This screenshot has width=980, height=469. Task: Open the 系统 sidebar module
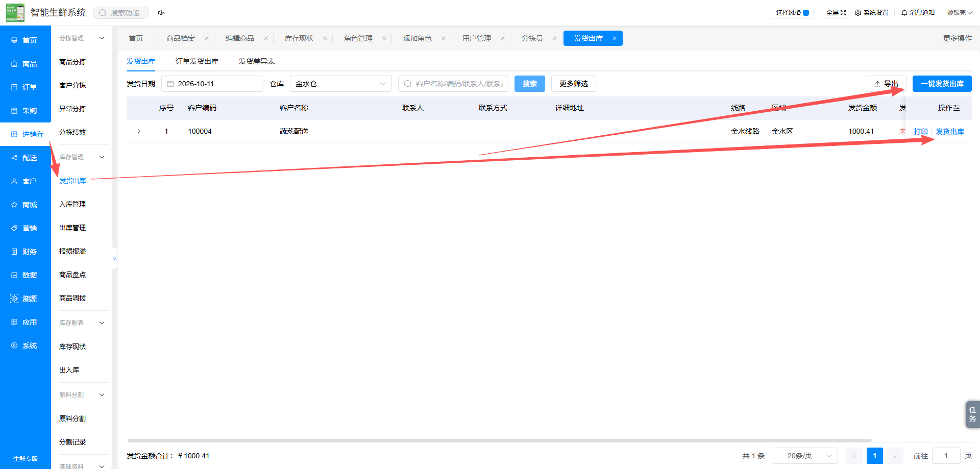click(x=26, y=345)
